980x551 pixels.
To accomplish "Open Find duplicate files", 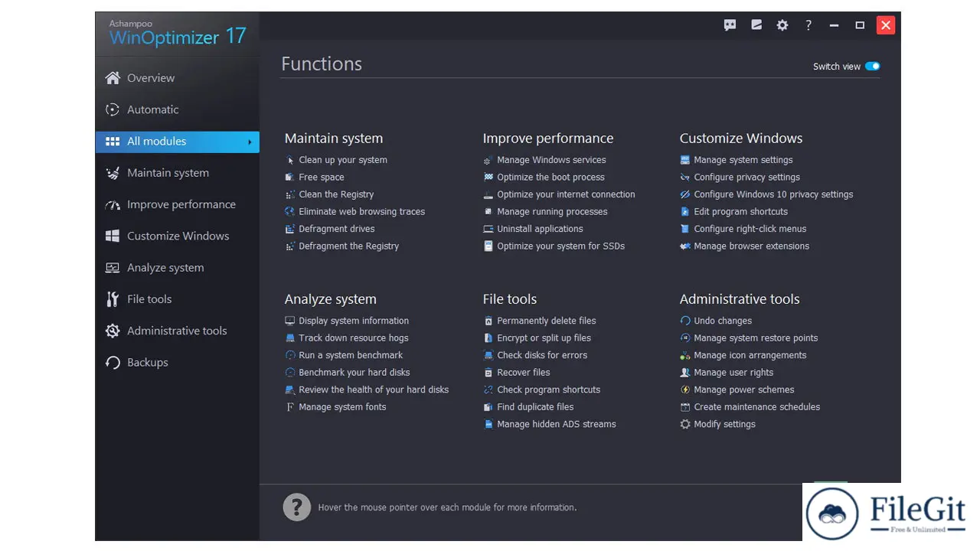I will coord(535,407).
